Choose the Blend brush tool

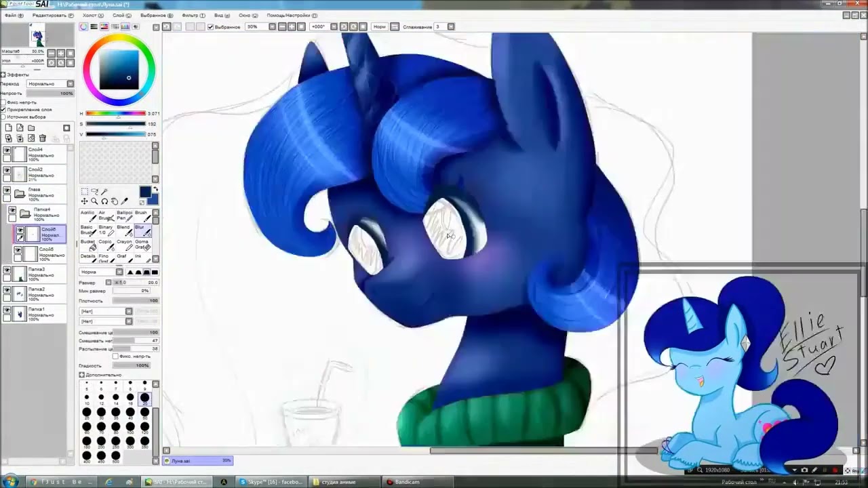[x=124, y=230]
